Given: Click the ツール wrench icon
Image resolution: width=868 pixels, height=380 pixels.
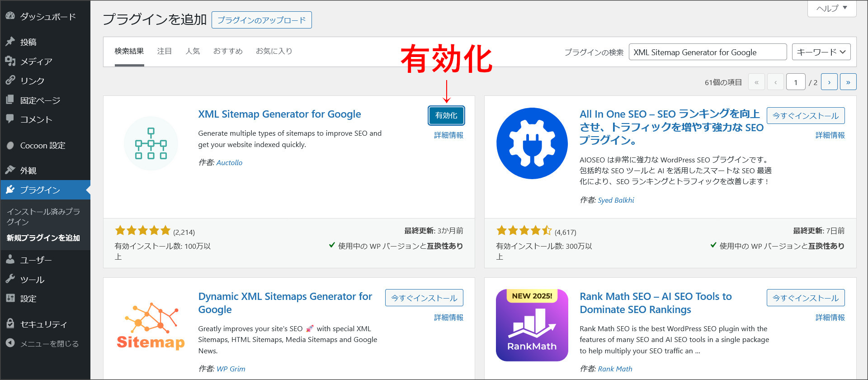Looking at the screenshot, I should click(10, 279).
